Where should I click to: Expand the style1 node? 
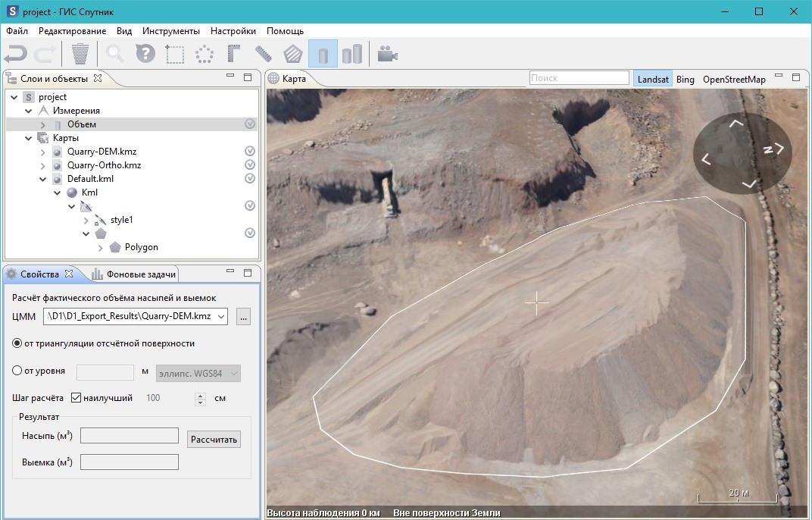(86, 221)
